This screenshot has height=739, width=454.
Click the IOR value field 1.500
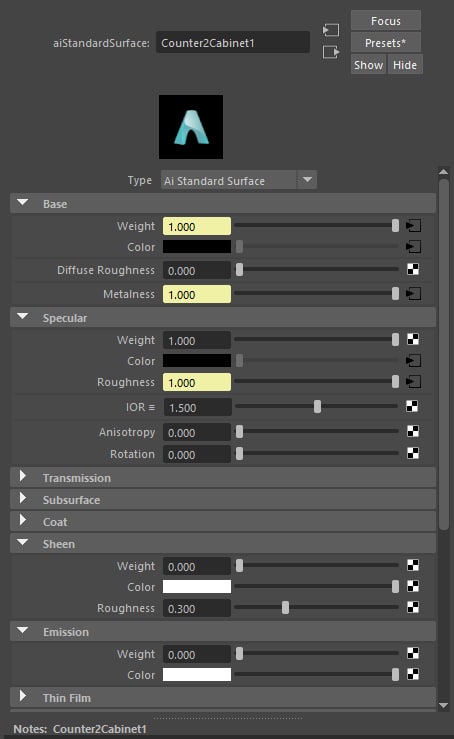pos(197,407)
